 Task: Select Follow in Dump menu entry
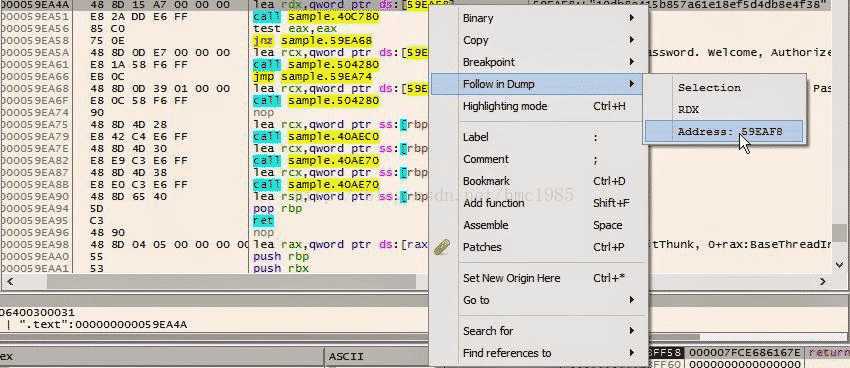click(537, 84)
